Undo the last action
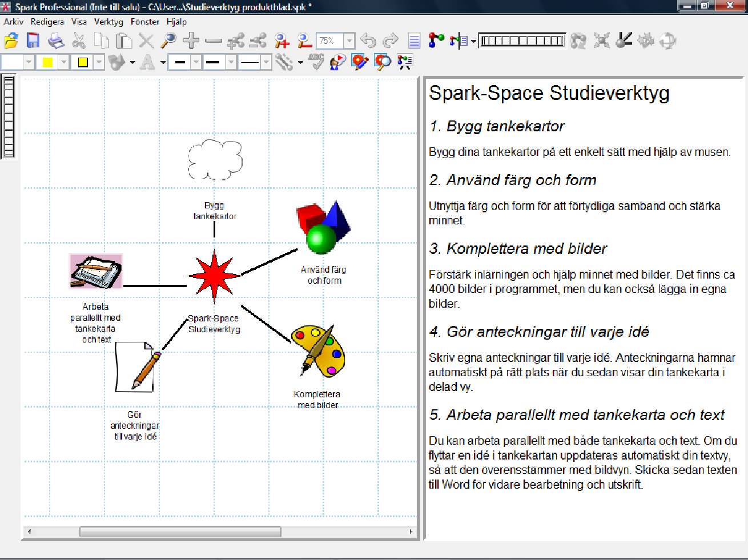 pyautogui.click(x=368, y=41)
